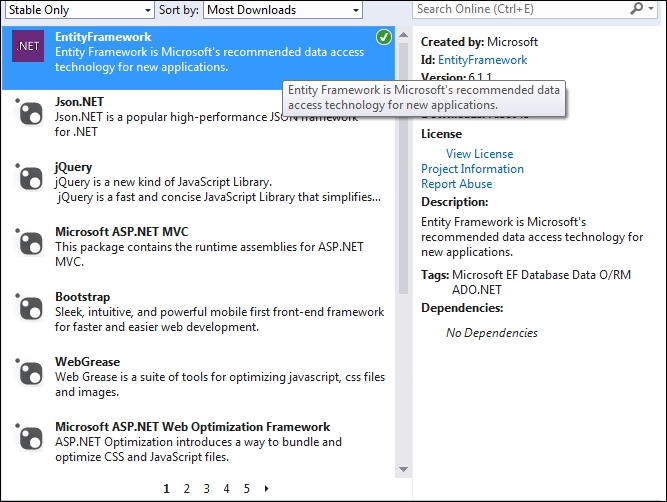Click the 'Created by: Microsoft' text
The image size is (667, 502).
pyautogui.click(x=479, y=42)
